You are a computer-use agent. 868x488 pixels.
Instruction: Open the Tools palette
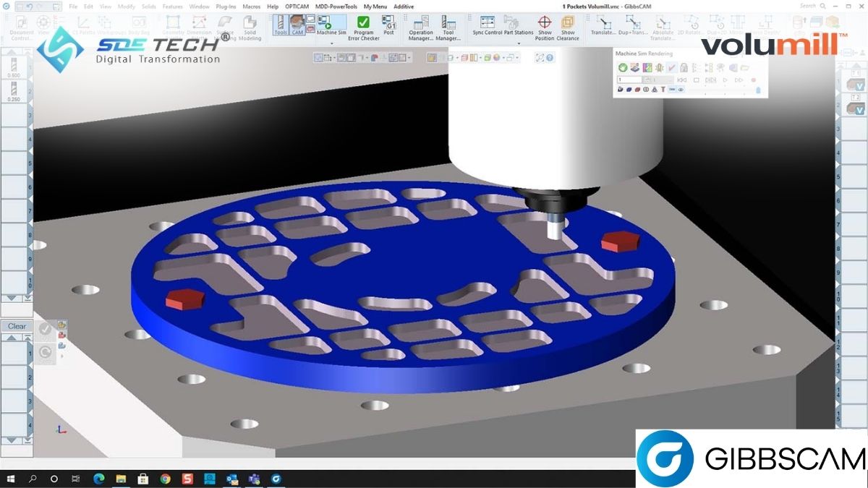281,25
